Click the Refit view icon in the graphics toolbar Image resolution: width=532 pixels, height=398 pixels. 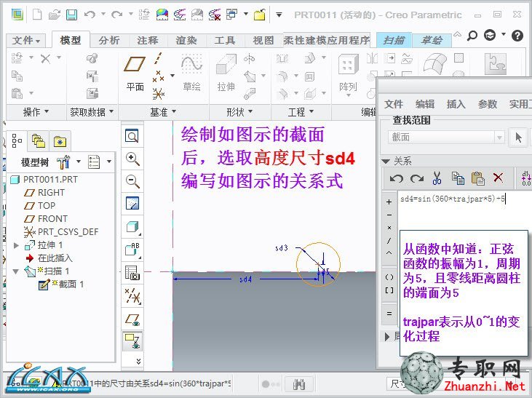132,136
